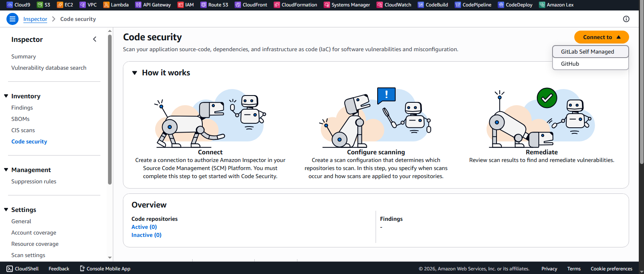Click the Configure scanning illustration

point(376,117)
